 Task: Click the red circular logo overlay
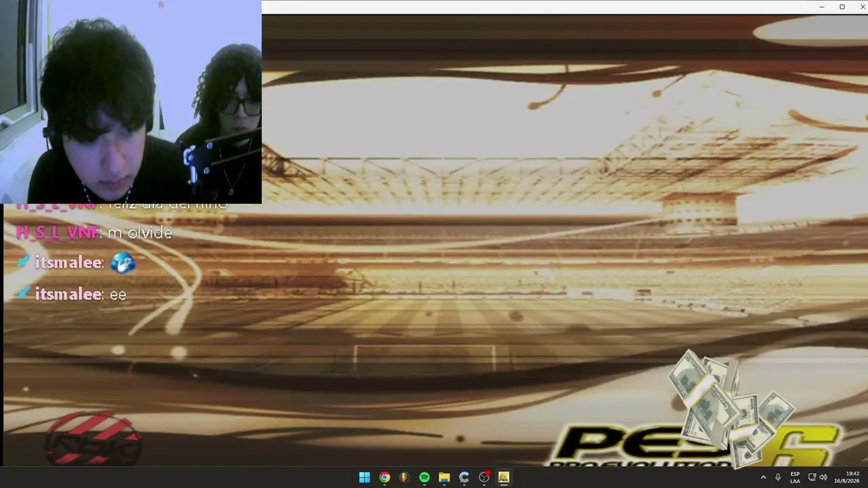click(x=92, y=439)
